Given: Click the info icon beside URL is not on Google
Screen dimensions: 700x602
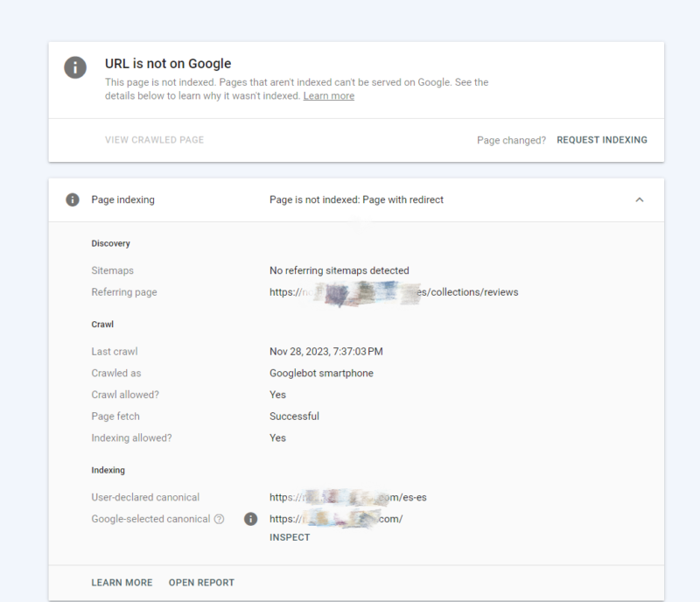Looking at the screenshot, I should tap(75, 67).
